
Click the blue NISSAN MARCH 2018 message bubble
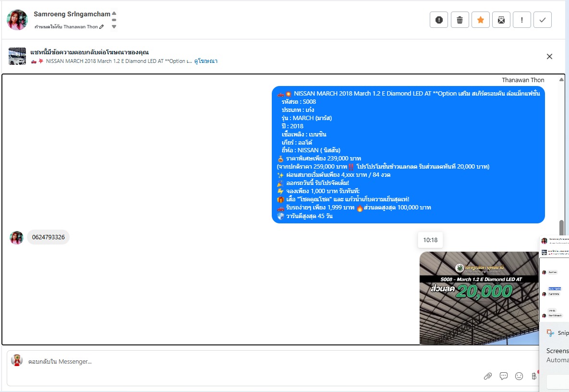[408, 155]
